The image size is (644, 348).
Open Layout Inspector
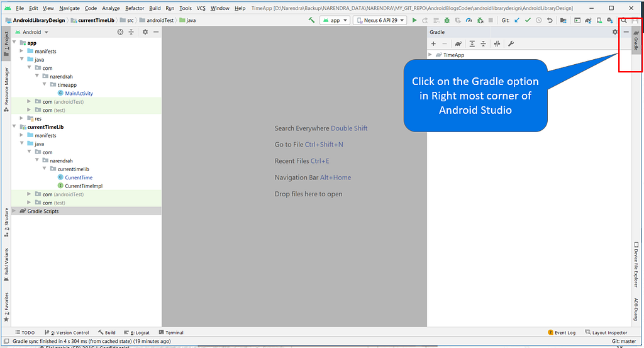[606, 332]
